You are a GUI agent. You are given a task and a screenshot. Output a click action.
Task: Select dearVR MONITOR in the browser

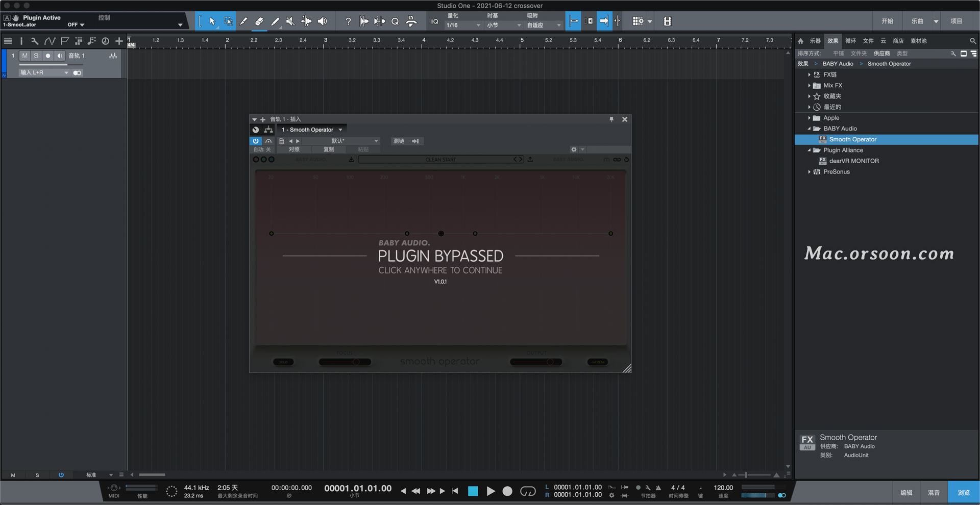tap(854, 161)
